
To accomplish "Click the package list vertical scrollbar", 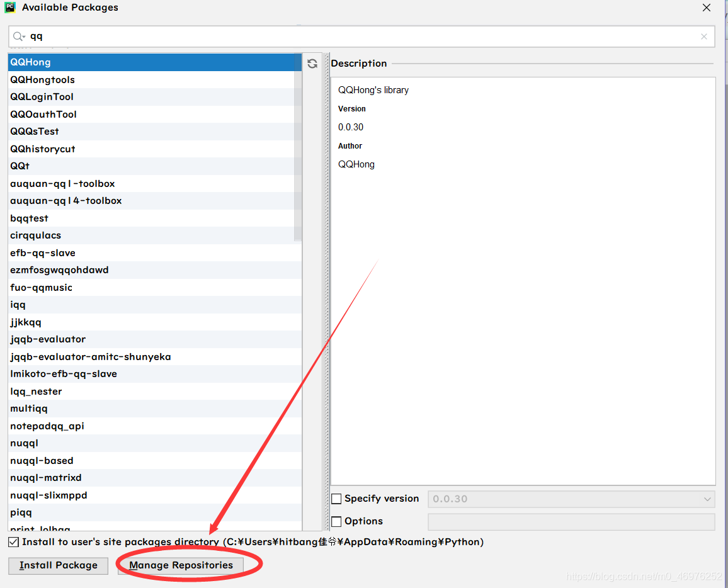I will 298,149.
